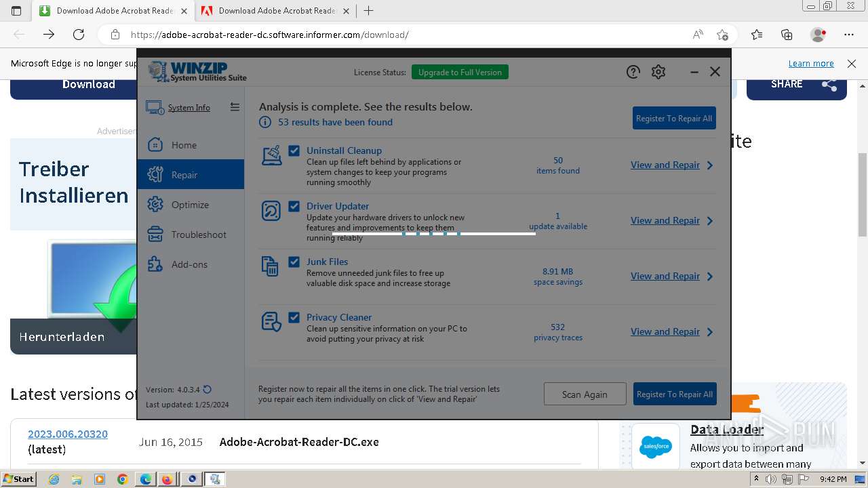Expand Junk Files View and Repair chevron
The height and width of the screenshot is (488, 868).
pos(710,277)
